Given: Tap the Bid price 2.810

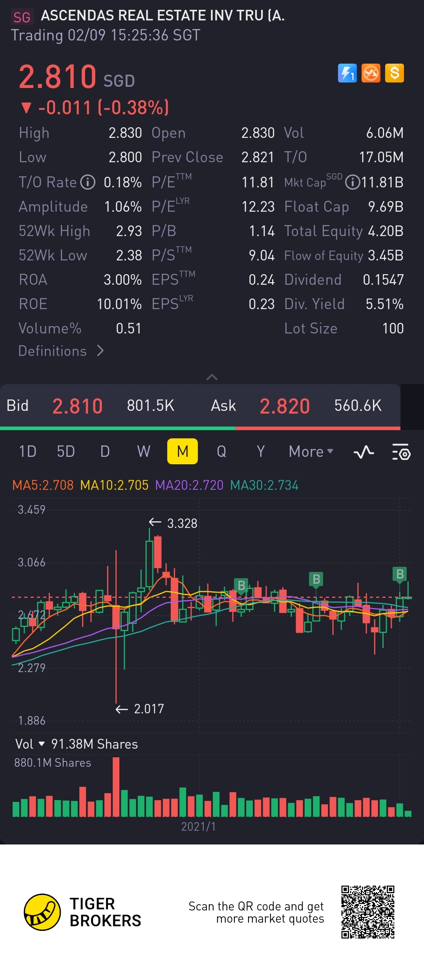Looking at the screenshot, I should tap(77, 406).
